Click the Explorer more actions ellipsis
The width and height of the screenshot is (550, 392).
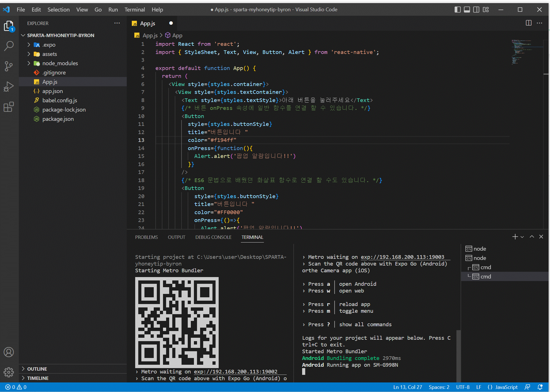(117, 23)
